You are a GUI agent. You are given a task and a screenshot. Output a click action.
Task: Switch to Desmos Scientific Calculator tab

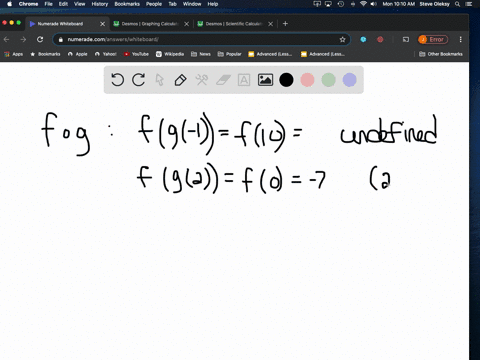[234, 24]
